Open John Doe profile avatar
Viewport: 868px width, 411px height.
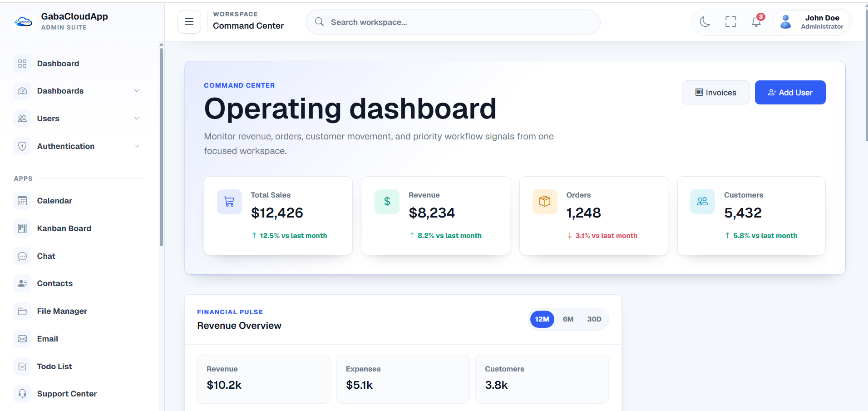786,22
